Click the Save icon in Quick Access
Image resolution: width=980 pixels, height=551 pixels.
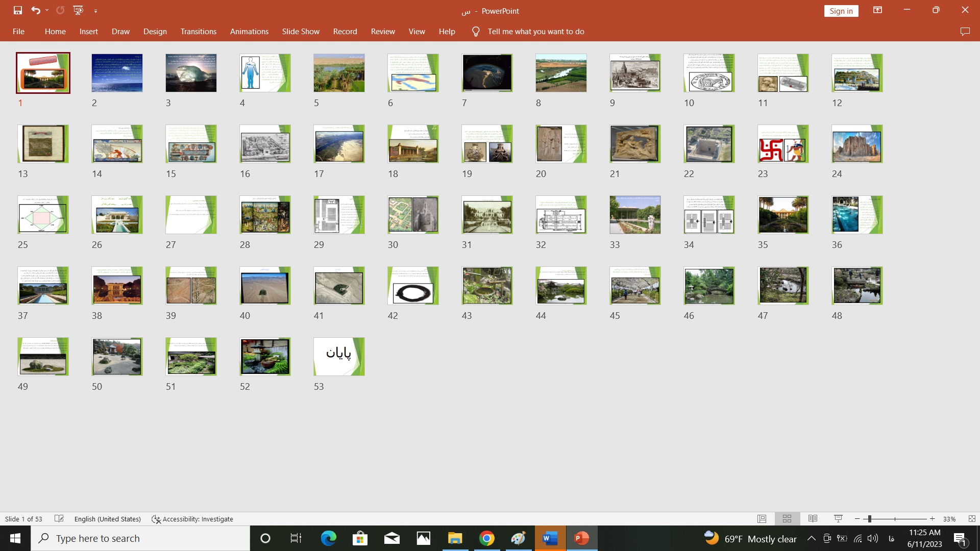click(x=16, y=9)
